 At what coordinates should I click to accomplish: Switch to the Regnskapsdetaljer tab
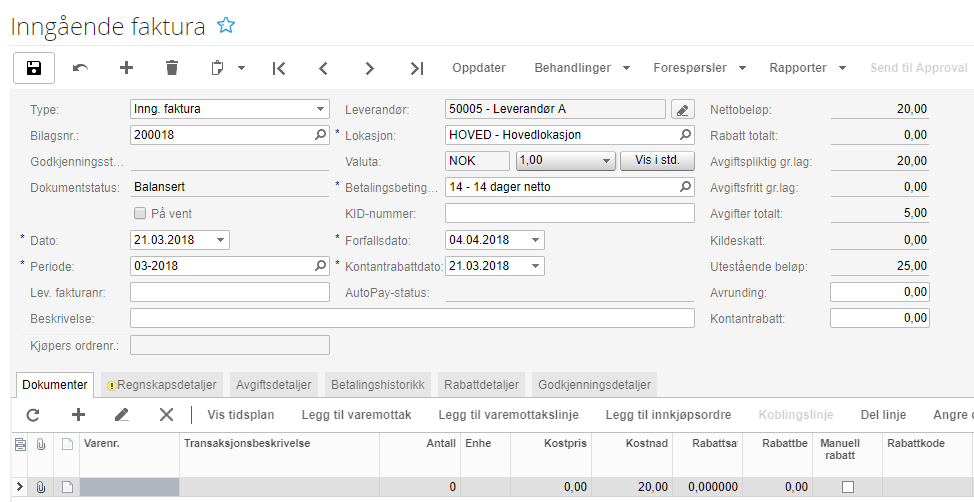coord(162,385)
